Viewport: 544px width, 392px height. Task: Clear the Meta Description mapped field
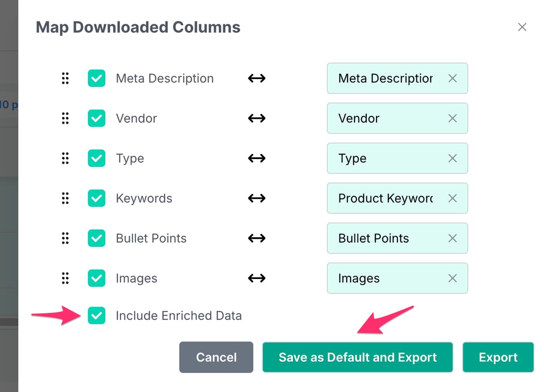point(452,79)
